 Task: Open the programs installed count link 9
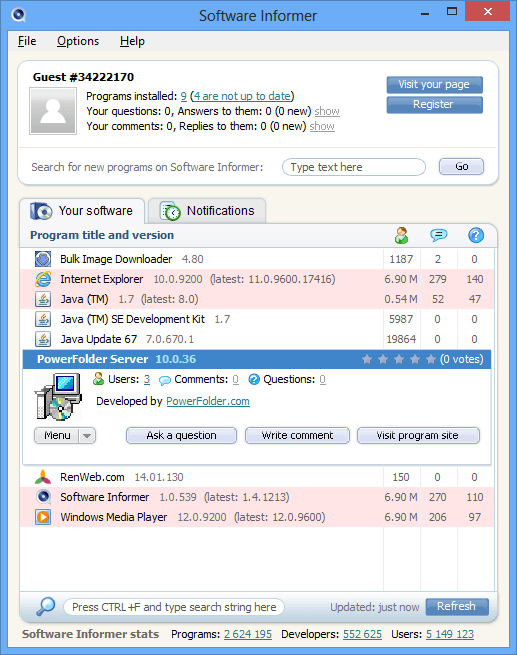(184, 96)
